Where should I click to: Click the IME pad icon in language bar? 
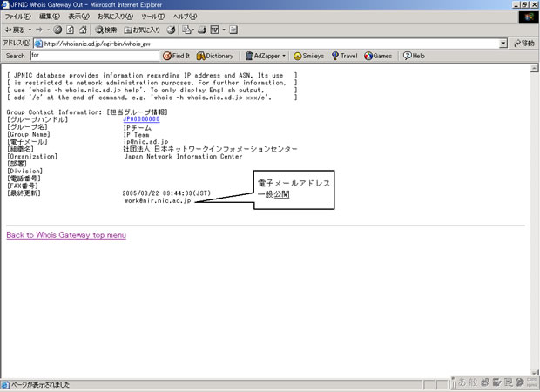click(x=485, y=382)
